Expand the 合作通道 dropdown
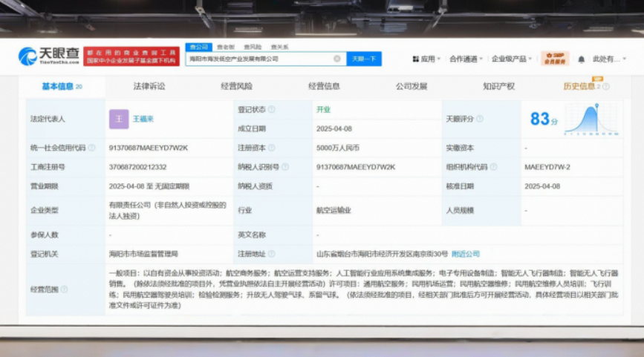The image size is (644, 357). click(x=465, y=59)
